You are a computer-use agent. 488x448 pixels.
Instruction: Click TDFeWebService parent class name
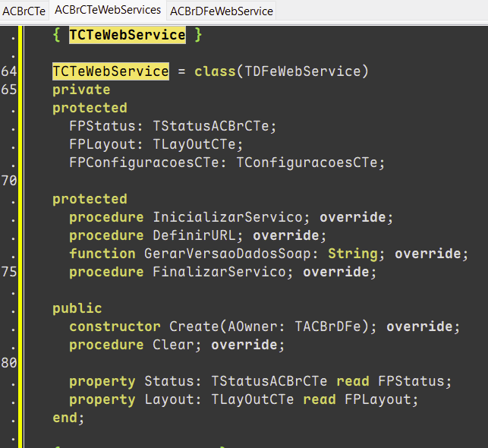point(303,71)
